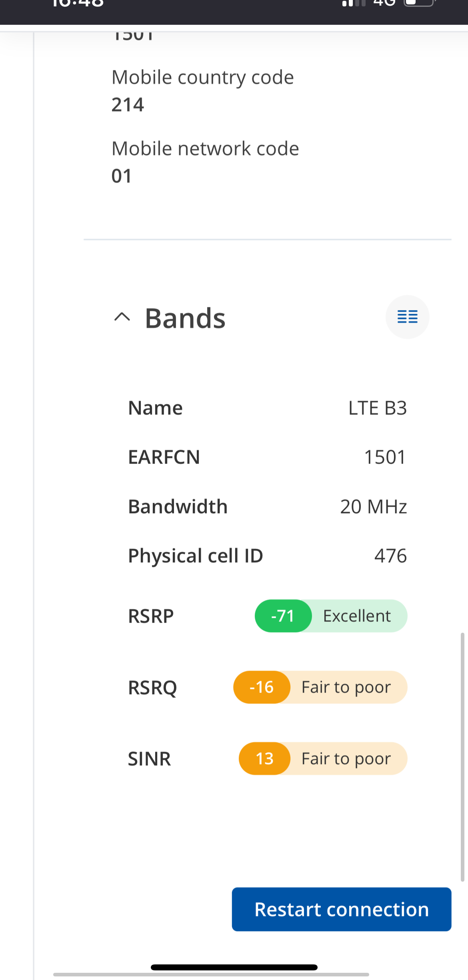This screenshot has height=980, width=468.
Task: Tap the battery icon in status bar
Action: 419,3
